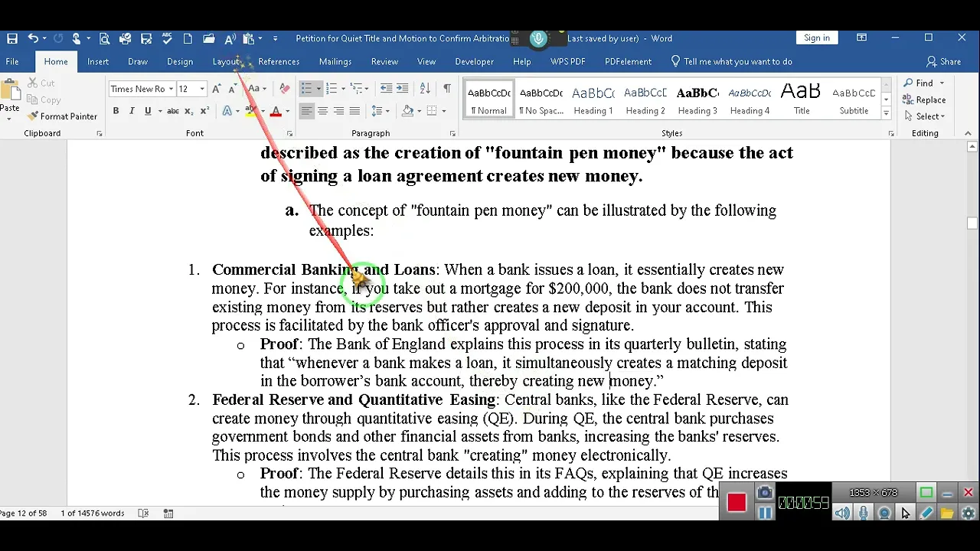Expand the Borders dropdown arrow
The height and width of the screenshot is (551, 980).
coord(443,111)
